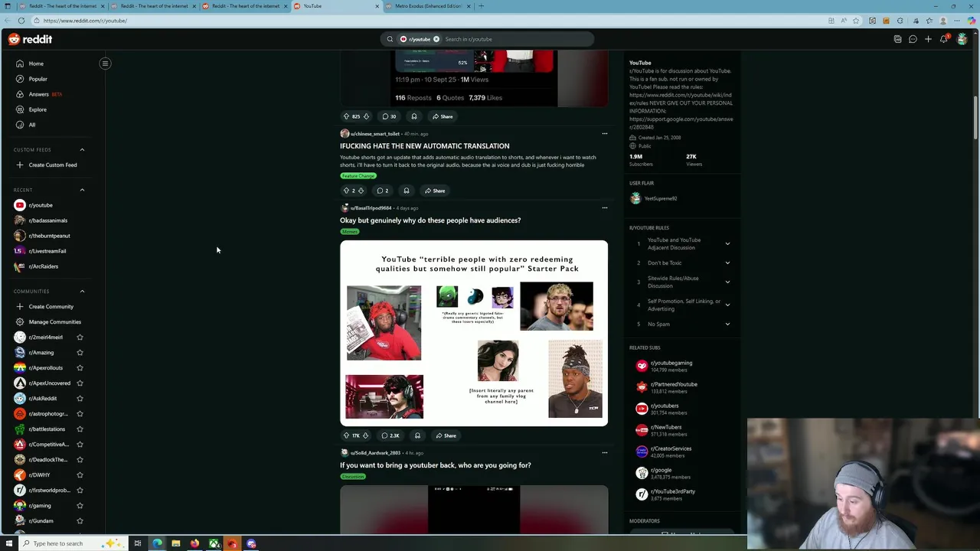
Task: Collapse the Custom Feeds section
Action: pos(82,150)
